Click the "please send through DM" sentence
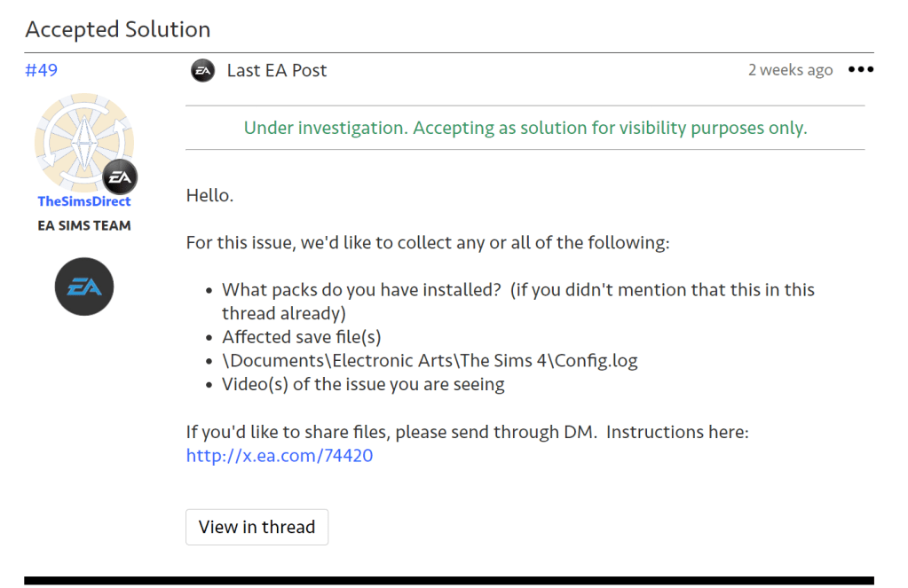The height and width of the screenshot is (588, 908). pyautogui.click(x=468, y=433)
